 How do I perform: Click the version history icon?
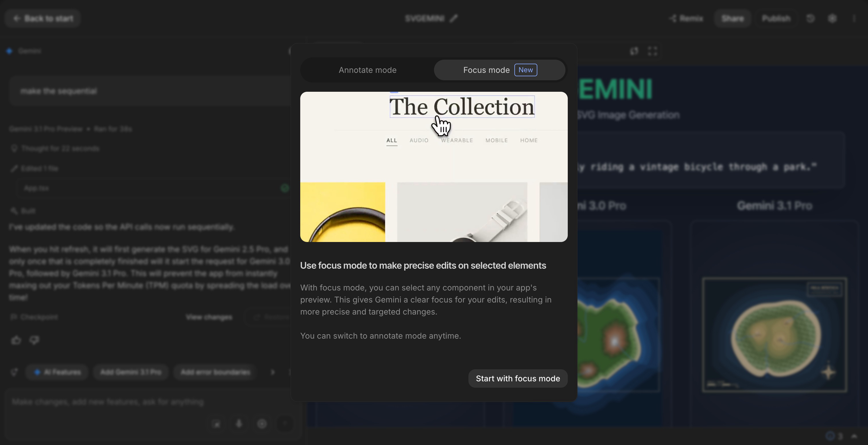pos(810,18)
